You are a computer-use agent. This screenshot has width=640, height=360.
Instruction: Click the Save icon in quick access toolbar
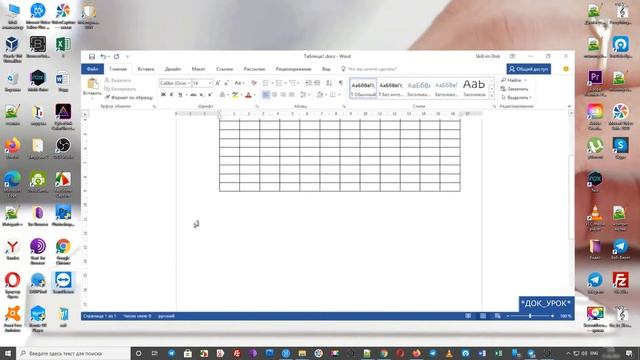pyautogui.click(x=92, y=56)
